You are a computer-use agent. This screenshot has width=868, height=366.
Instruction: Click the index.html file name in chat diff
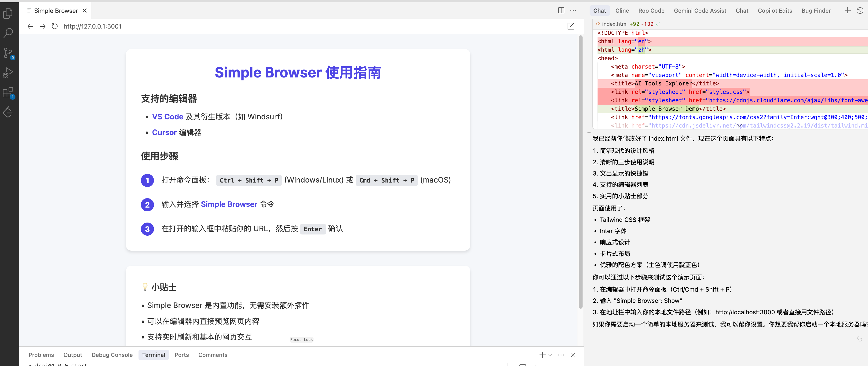tap(615, 24)
